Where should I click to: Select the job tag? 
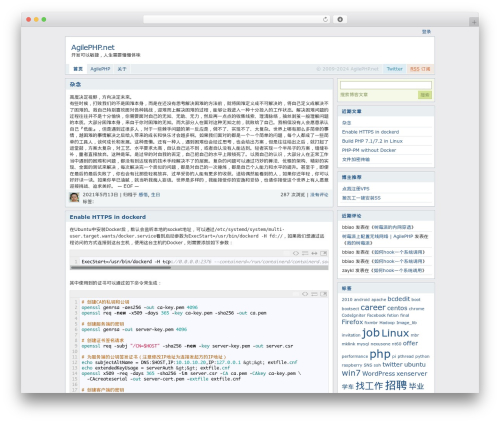(x=371, y=332)
